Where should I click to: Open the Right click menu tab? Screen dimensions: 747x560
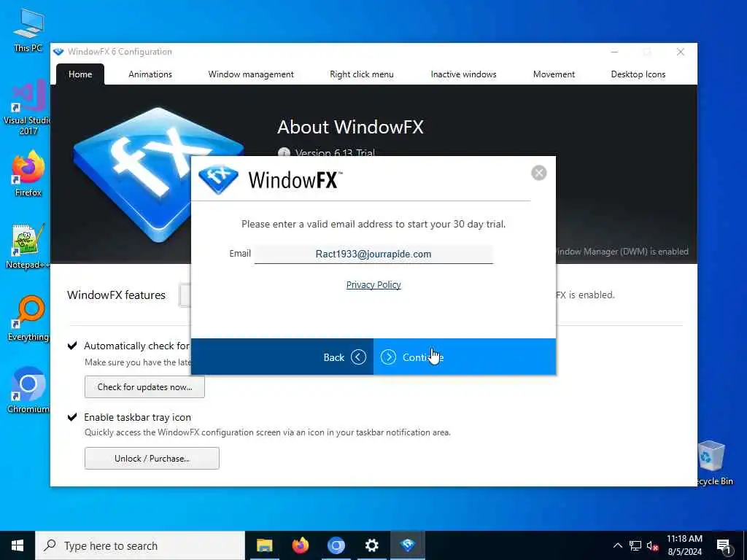tap(362, 74)
